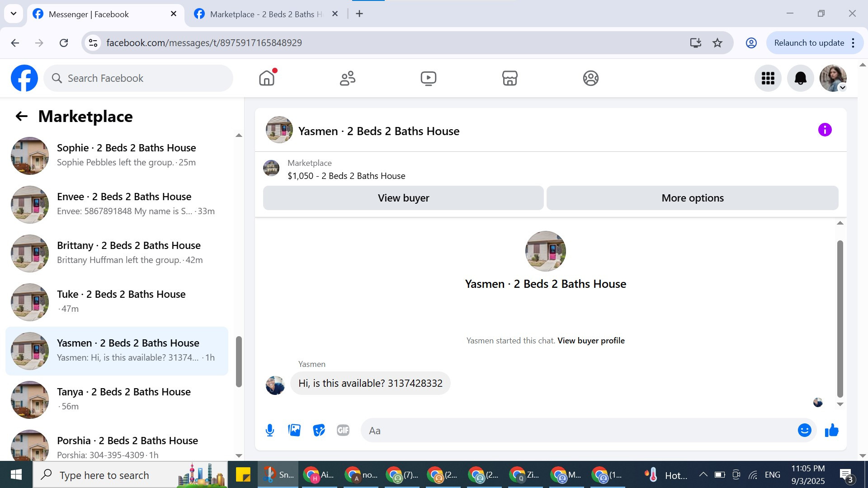This screenshot has height=488, width=868.
Task: Open Envee's 2 Beds 2 Baths conversation
Action: (117, 204)
